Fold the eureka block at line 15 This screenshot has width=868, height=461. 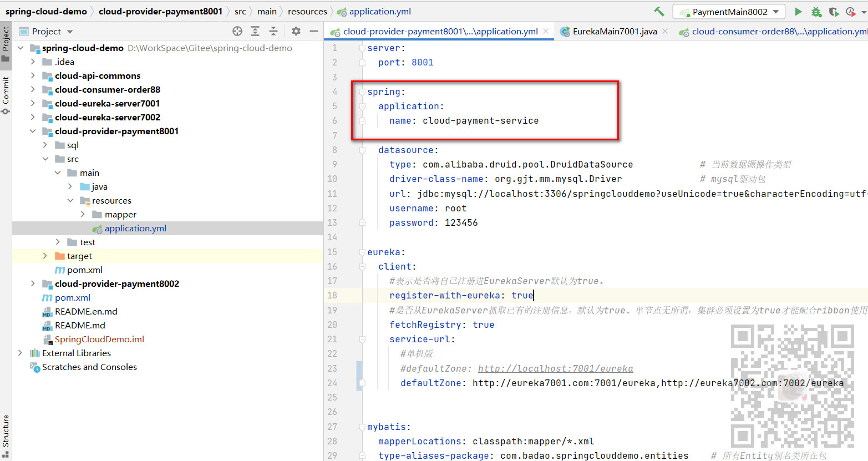[x=362, y=252]
